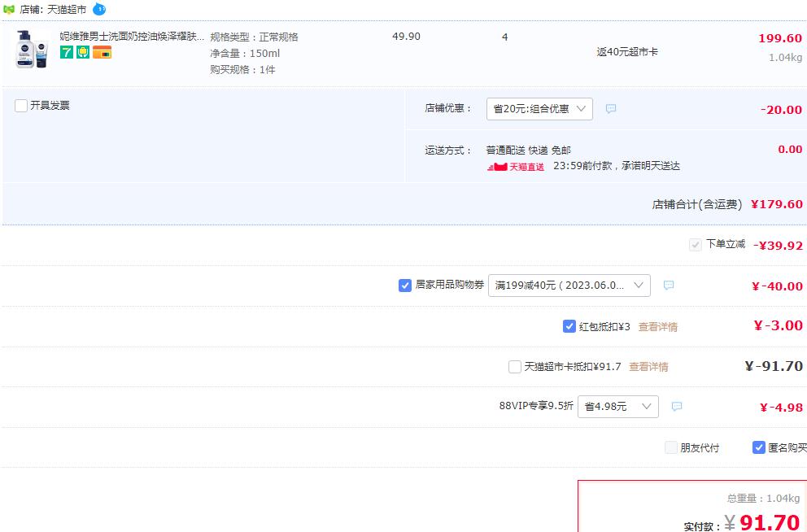
Task: Expand the 省20元:组合优惠 store discount dropdown
Action: coord(539,109)
